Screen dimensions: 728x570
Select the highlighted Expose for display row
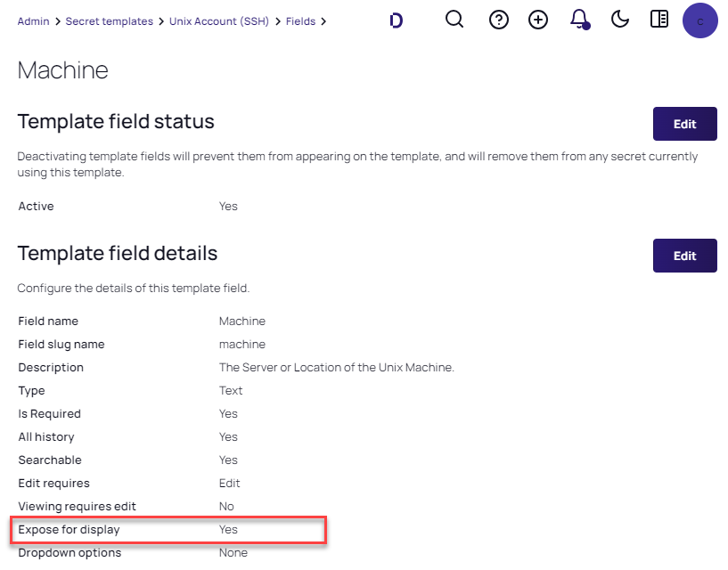tap(168, 530)
